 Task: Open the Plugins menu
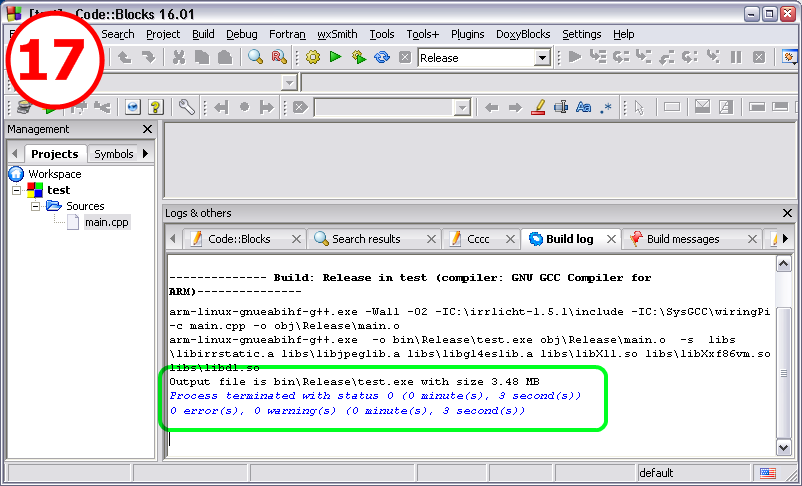(467, 34)
